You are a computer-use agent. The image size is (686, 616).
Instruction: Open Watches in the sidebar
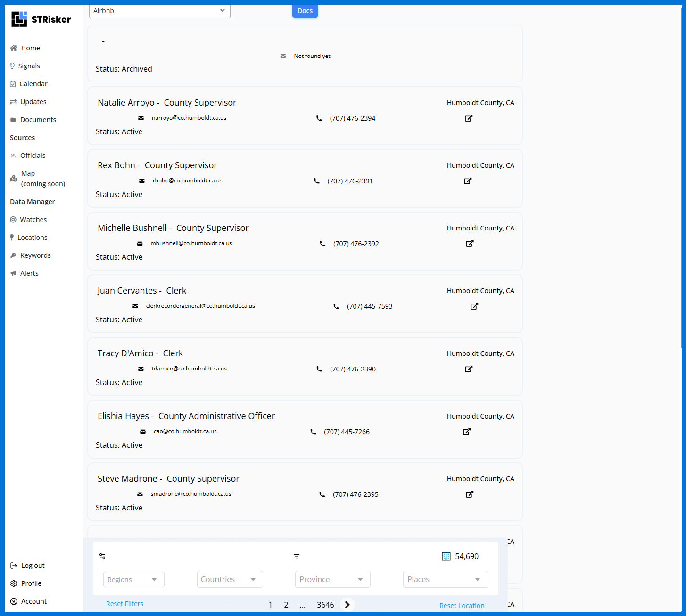33,220
